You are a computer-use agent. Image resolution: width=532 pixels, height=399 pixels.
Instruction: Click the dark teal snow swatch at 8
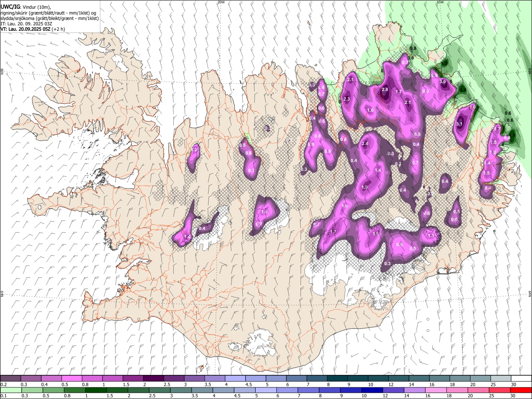coord(337,378)
